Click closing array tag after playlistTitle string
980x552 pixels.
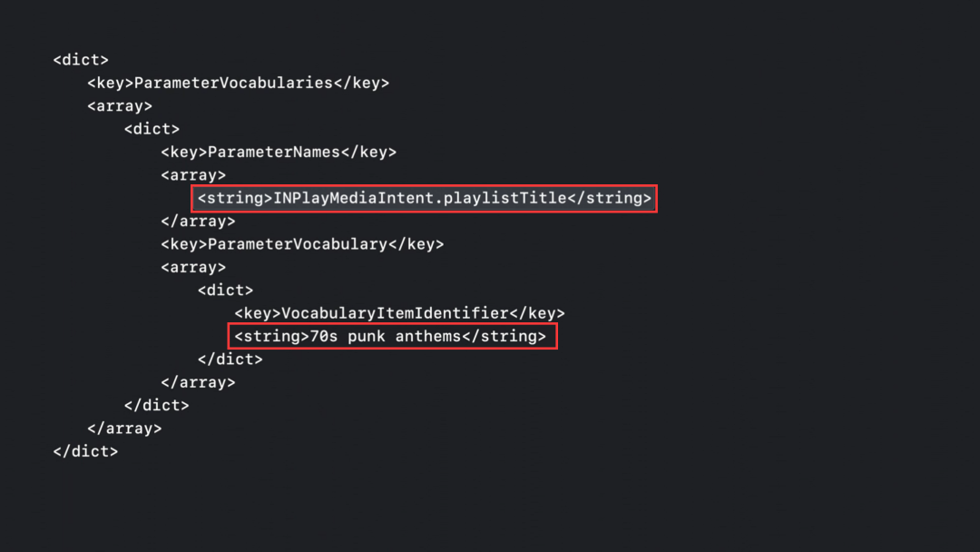coord(198,222)
